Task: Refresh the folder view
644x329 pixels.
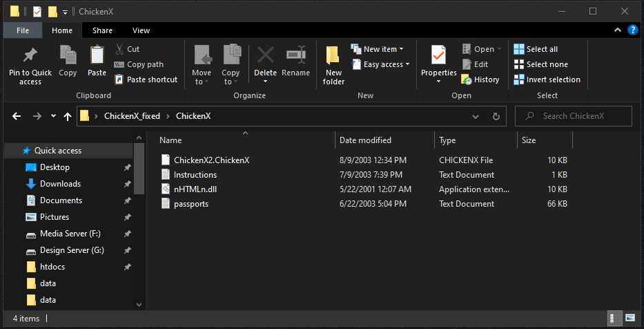Action: click(x=496, y=116)
